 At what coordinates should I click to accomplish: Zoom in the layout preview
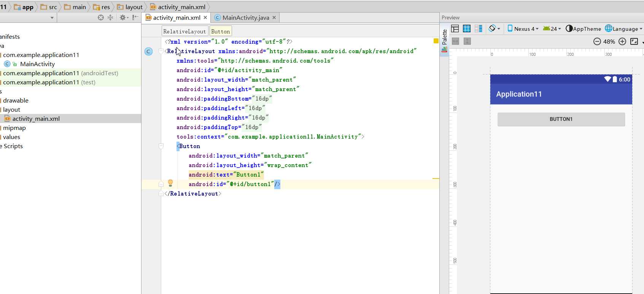pos(622,41)
